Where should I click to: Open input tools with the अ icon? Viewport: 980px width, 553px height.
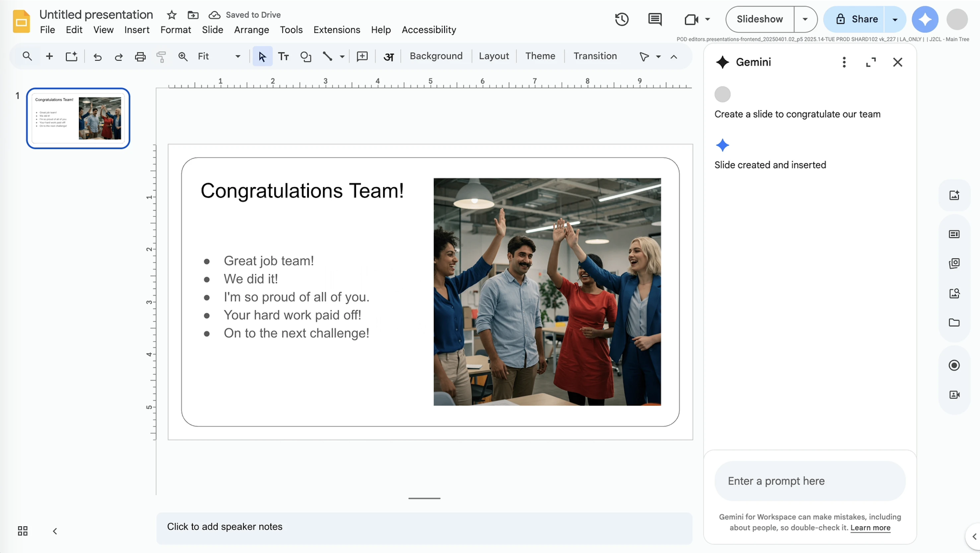[389, 56]
